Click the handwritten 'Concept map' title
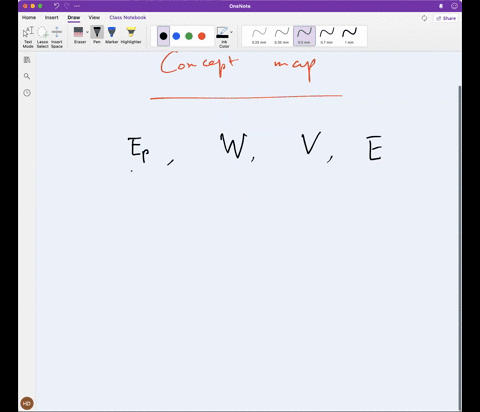The image size is (480, 412). (238, 66)
